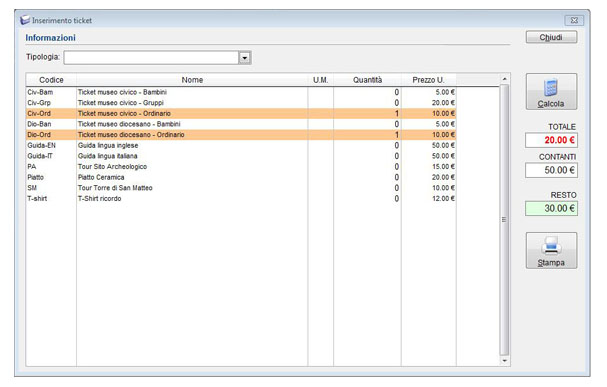607x387 pixels.
Task: Click the Civ-Grp code cell
Action: tap(51, 103)
